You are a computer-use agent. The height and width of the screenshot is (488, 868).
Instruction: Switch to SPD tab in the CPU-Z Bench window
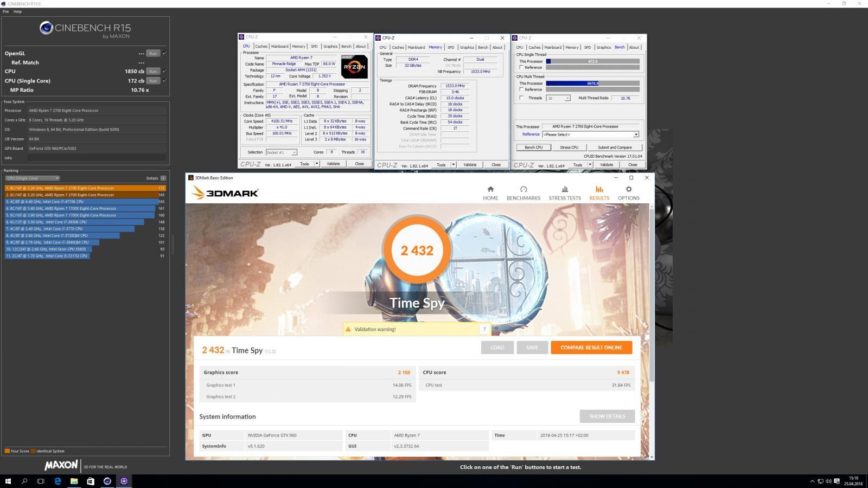(x=587, y=47)
